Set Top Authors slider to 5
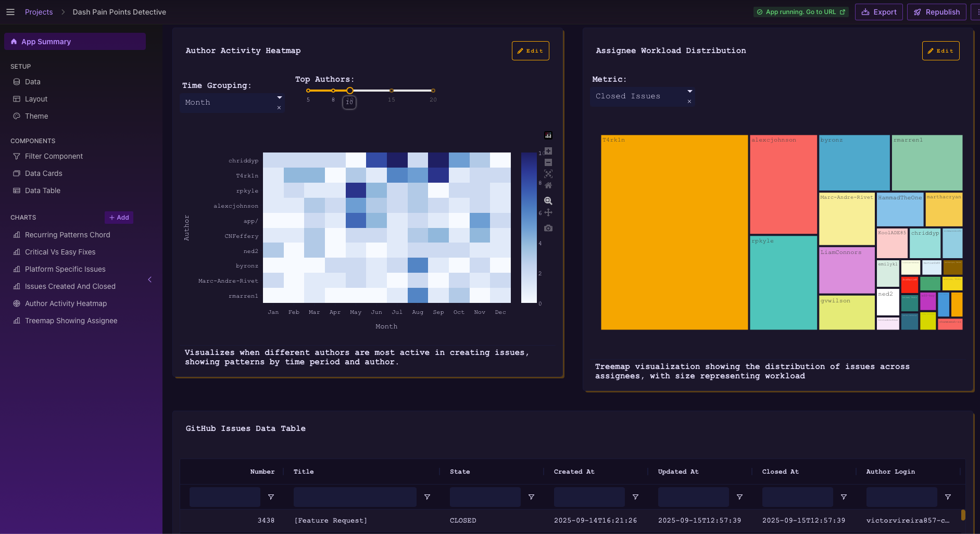980x534 pixels. click(308, 91)
